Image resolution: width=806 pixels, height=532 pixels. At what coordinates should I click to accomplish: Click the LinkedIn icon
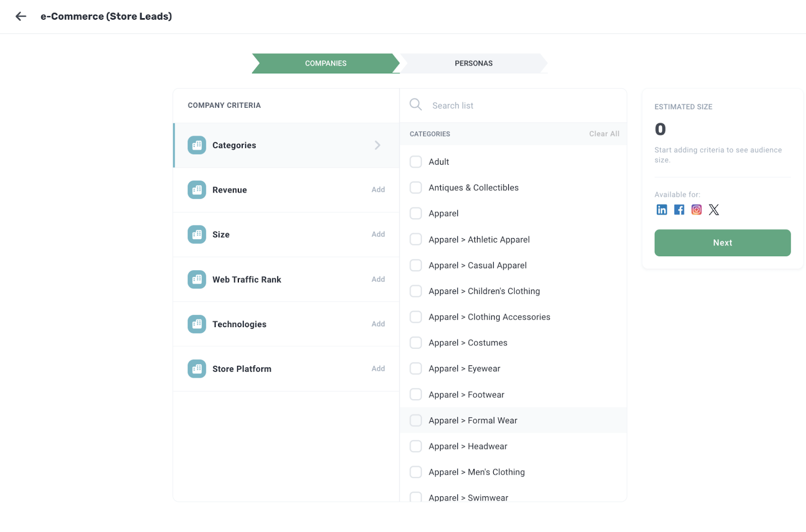662,210
